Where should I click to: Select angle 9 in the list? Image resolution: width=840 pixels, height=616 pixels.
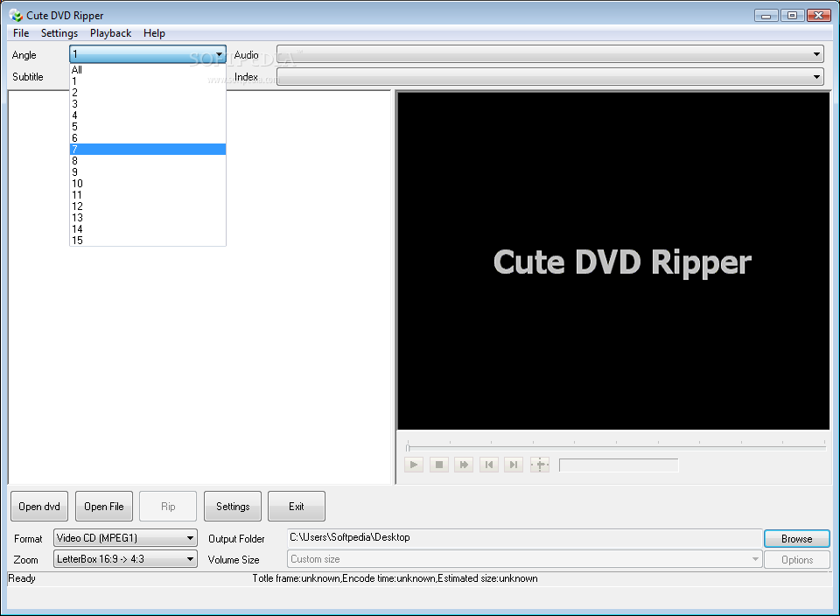[148, 172]
